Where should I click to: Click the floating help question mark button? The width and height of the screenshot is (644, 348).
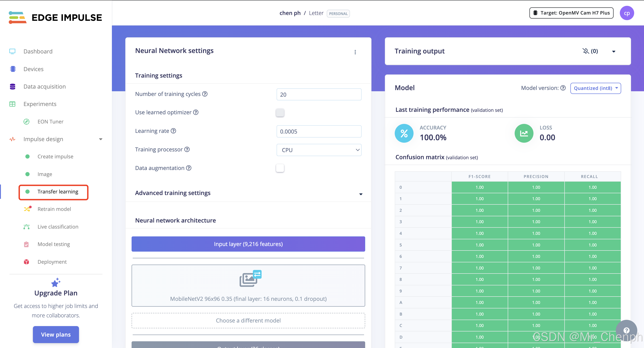(626, 330)
